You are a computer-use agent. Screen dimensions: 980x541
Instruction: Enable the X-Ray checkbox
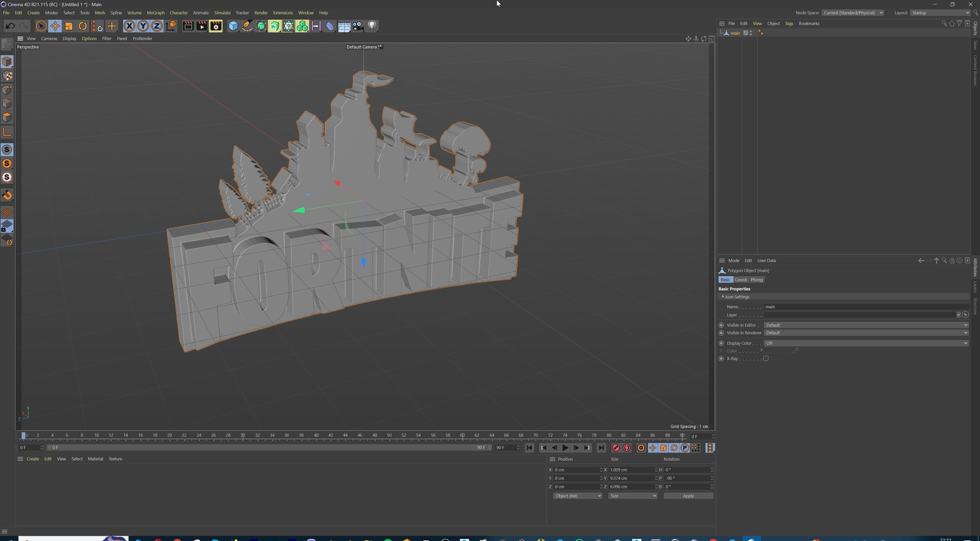(x=766, y=358)
